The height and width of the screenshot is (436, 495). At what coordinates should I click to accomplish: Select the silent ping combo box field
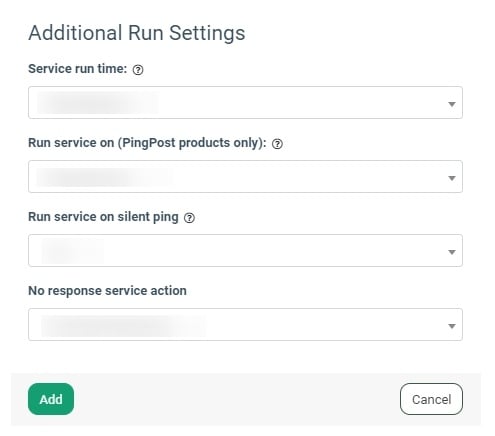(x=245, y=250)
